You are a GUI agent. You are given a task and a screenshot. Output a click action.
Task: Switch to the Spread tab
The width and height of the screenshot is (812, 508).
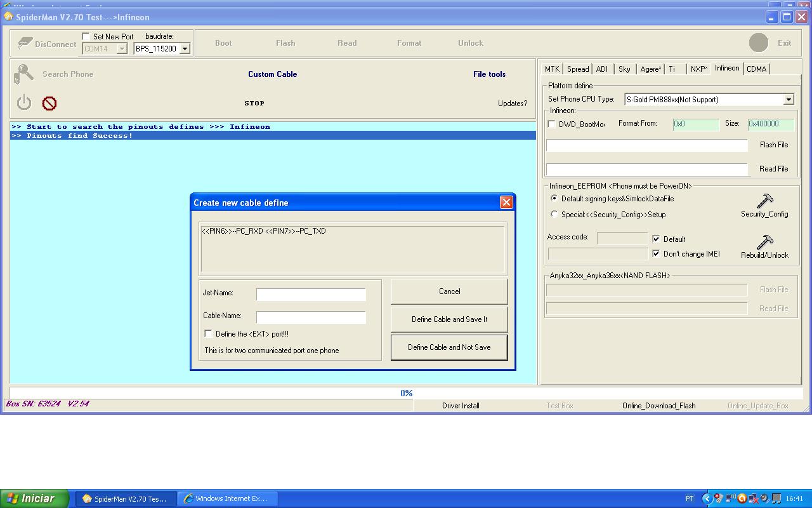[577, 69]
